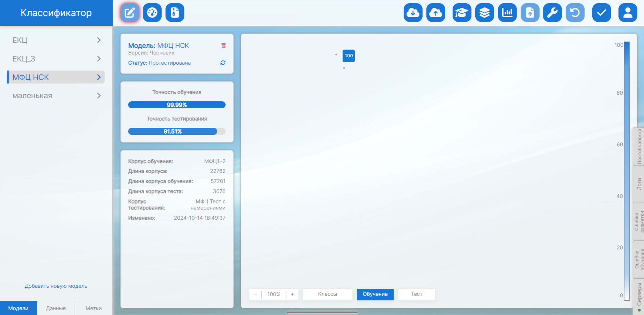Open the user profile icon

tap(628, 13)
